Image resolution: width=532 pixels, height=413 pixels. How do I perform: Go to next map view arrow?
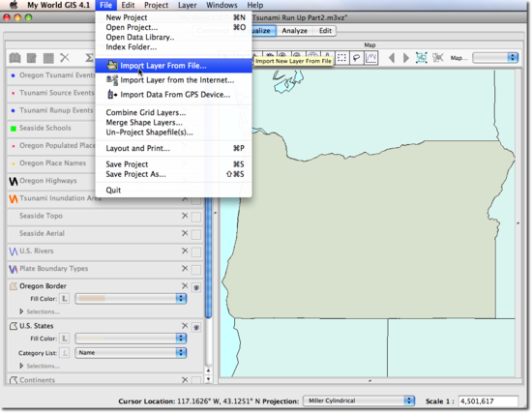pos(406,58)
